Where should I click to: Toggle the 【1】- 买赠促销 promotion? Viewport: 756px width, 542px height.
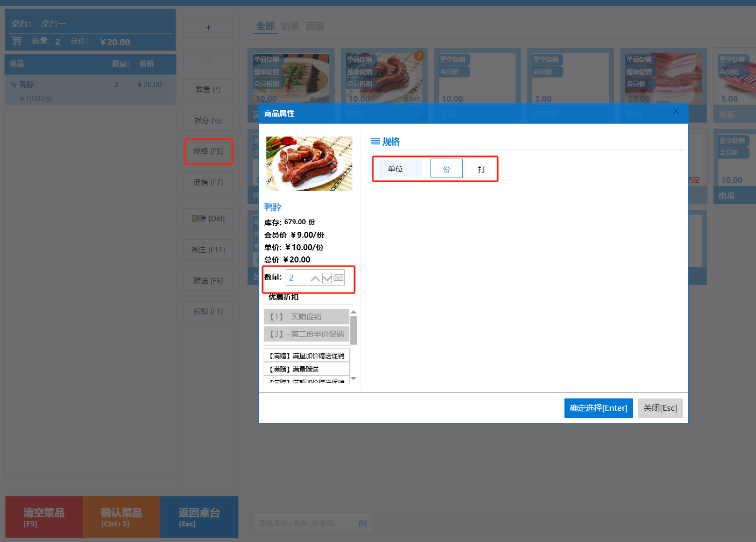(x=306, y=317)
